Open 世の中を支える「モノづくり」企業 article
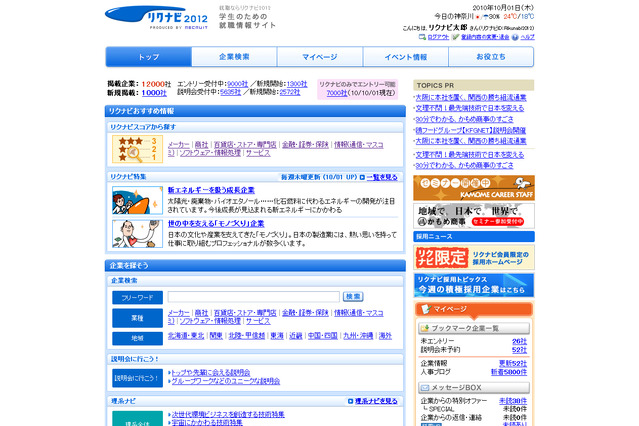 [216, 223]
